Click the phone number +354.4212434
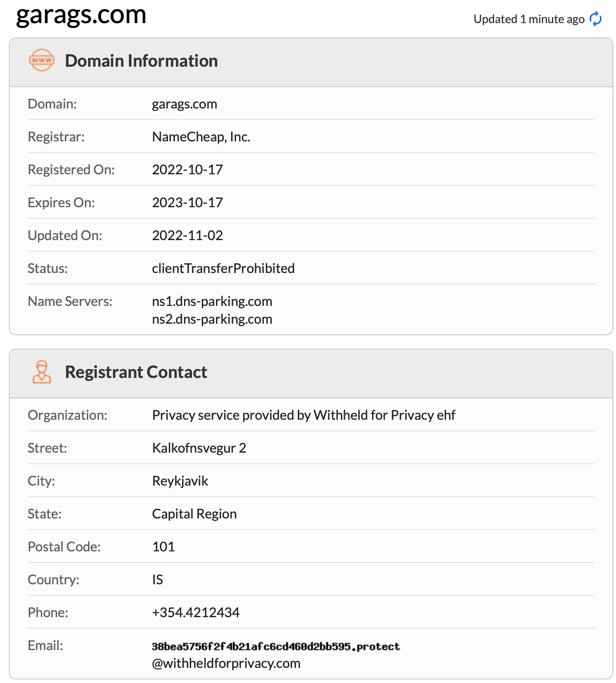 click(x=196, y=613)
